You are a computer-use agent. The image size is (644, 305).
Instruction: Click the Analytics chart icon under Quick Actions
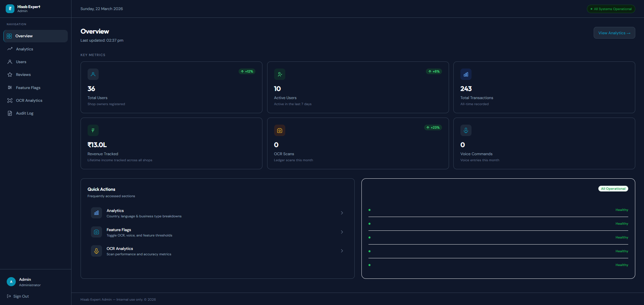tap(96, 213)
